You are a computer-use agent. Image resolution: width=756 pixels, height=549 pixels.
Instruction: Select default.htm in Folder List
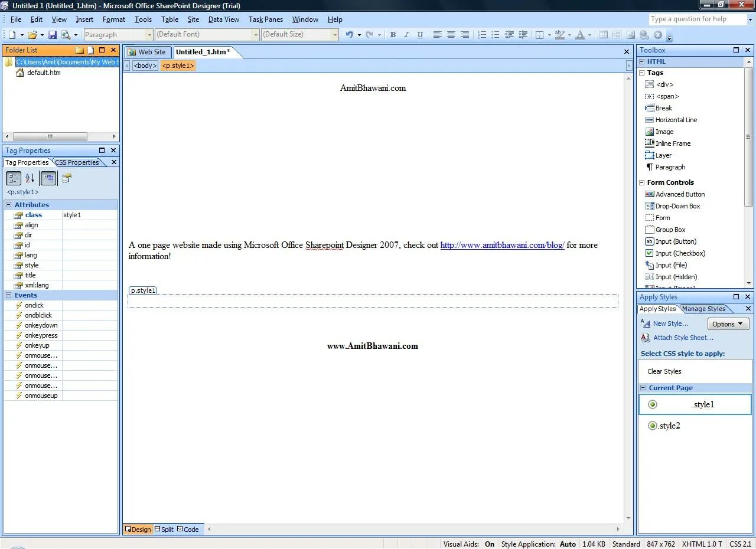(x=44, y=73)
